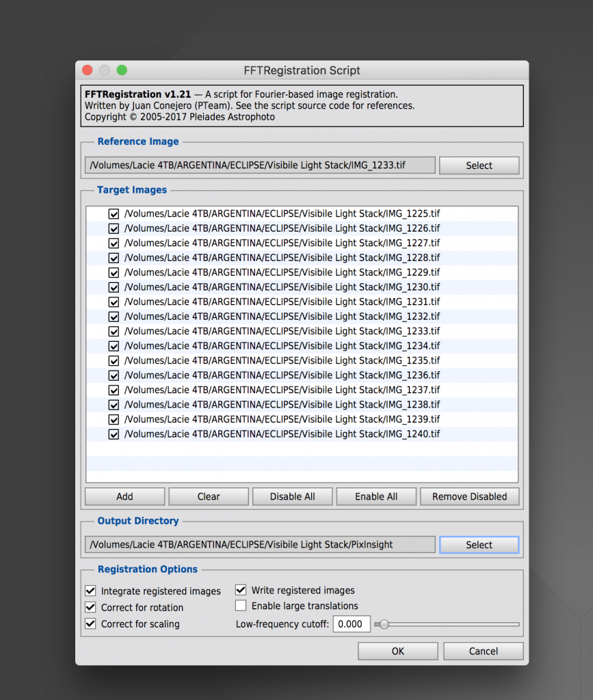Select the IMG_1240.tif list row
Image resolution: width=593 pixels, height=700 pixels.
tap(282, 434)
